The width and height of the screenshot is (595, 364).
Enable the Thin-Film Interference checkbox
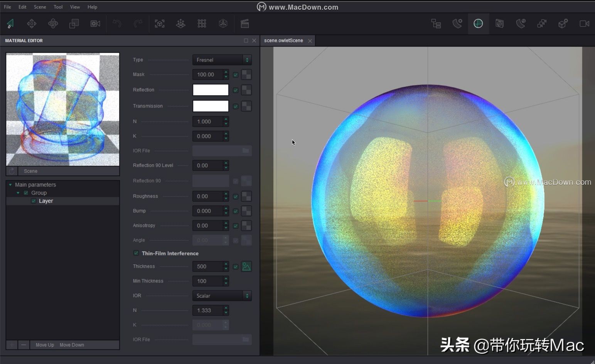coord(136,253)
